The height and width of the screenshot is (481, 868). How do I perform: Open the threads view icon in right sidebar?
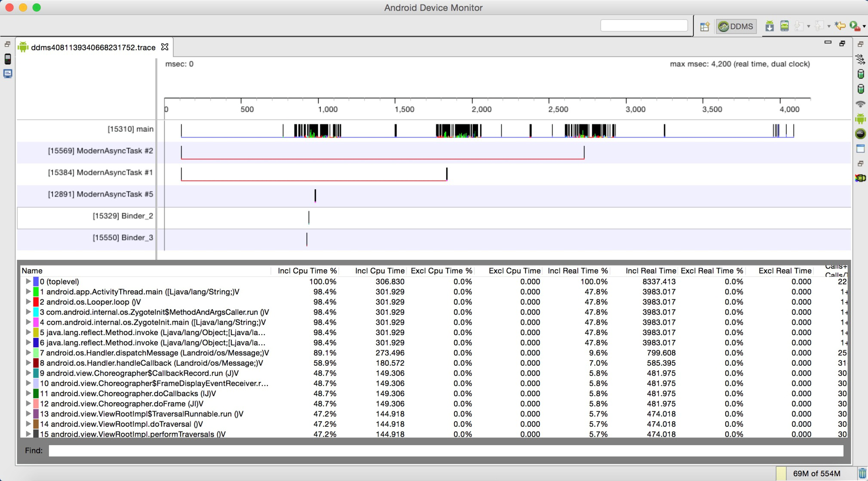click(x=860, y=59)
